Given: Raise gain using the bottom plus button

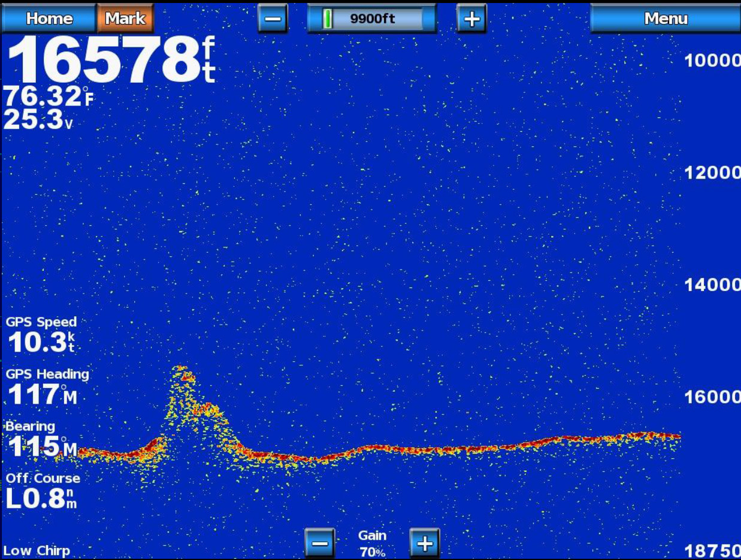Looking at the screenshot, I should 425,543.
